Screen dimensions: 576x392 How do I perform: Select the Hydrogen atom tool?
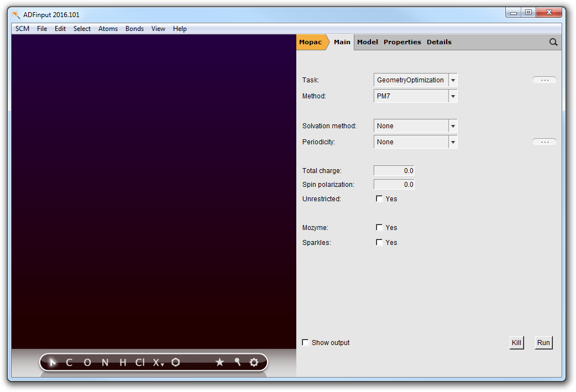point(123,363)
